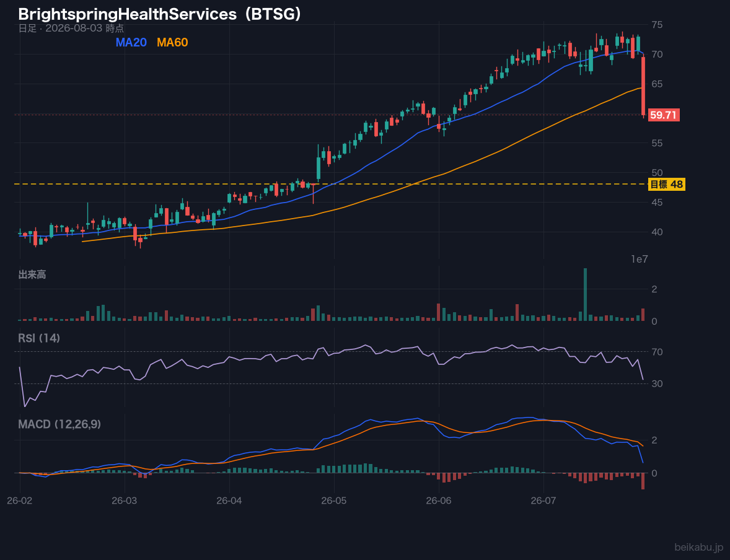Viewport: 730px width, 560px height.
Task: Click the 55 price axis label
Action: [657, 143]
